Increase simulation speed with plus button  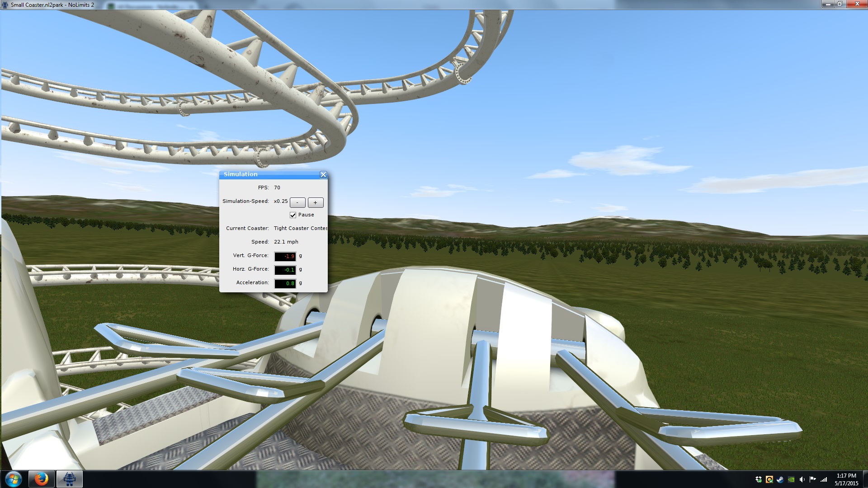click(x=316, y=202)
